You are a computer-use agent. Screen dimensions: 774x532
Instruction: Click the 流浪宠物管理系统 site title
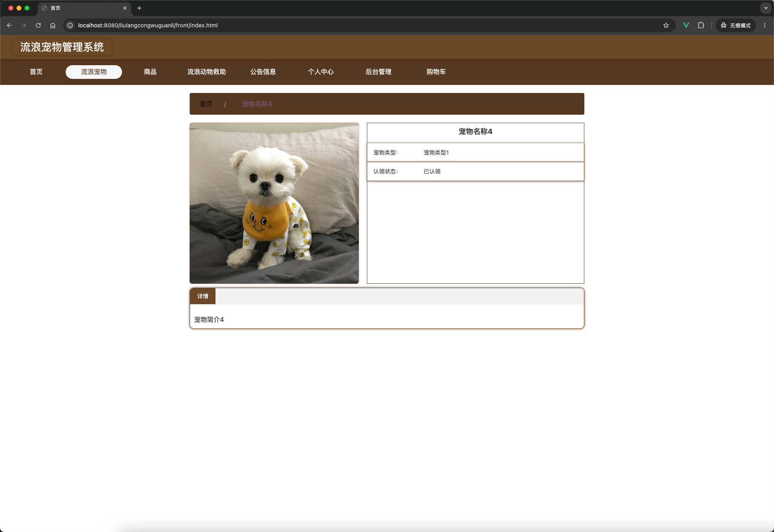pos(62,47)
